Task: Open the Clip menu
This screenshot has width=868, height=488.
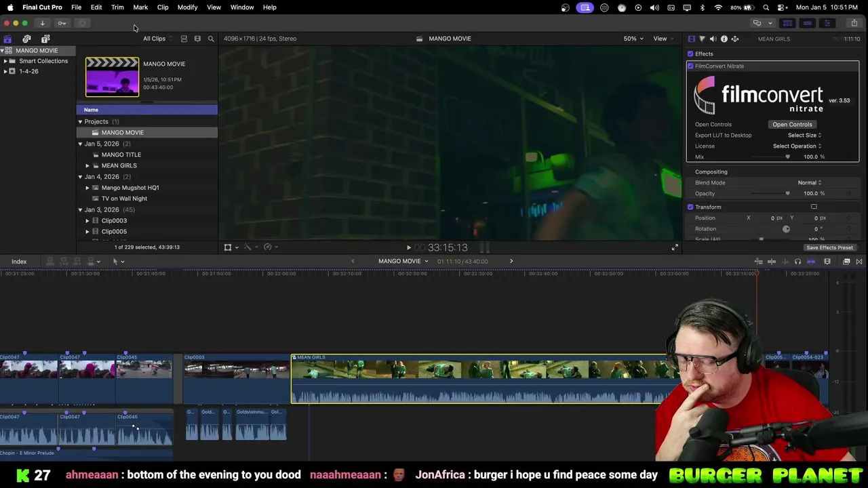Action: (163, 7)
